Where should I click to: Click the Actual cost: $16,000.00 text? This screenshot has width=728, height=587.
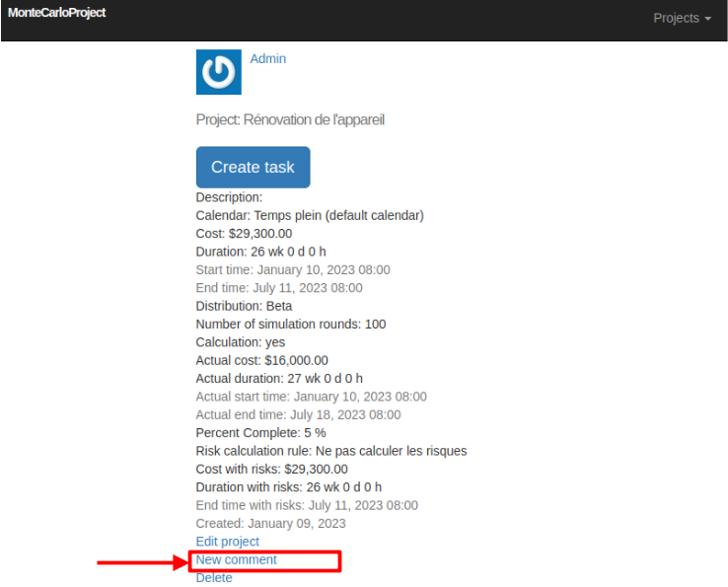pyautogui.click(x=261, y=360)
